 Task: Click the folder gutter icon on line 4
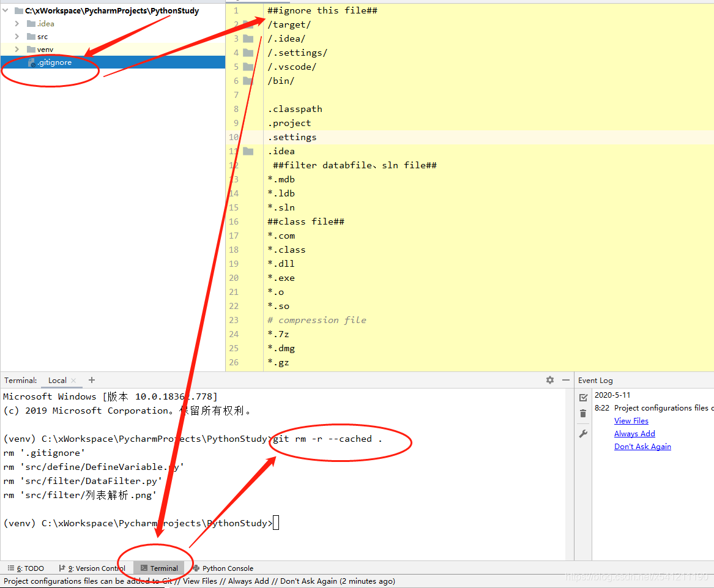248,53
